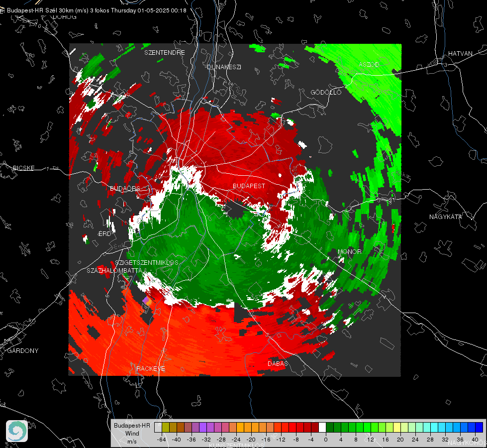Click the HATVAN town label
This screenshot has width=487, height=448.
coord(460,53)
